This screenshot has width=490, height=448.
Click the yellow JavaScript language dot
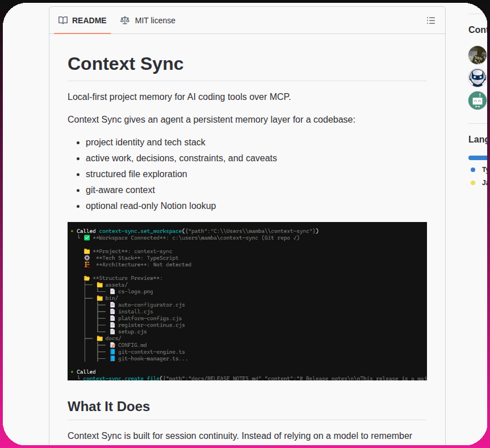click(473, 183)
